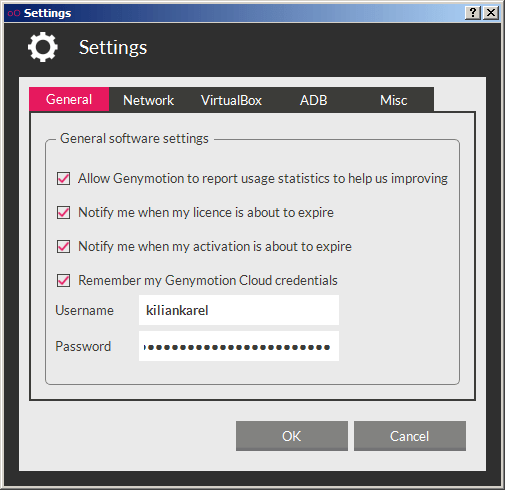Click inside the Password field
The height and width of the screenshot is (490, 505).
coord(239,346)
